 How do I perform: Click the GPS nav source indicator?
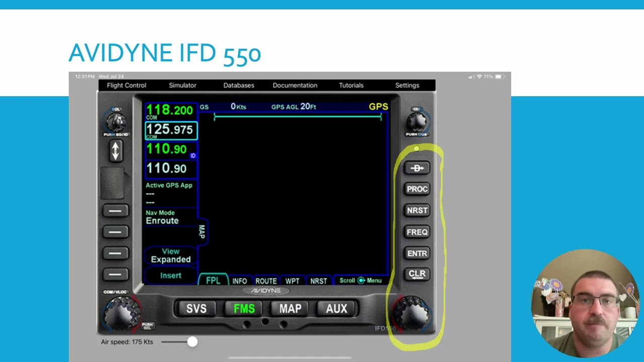[378, 107]
